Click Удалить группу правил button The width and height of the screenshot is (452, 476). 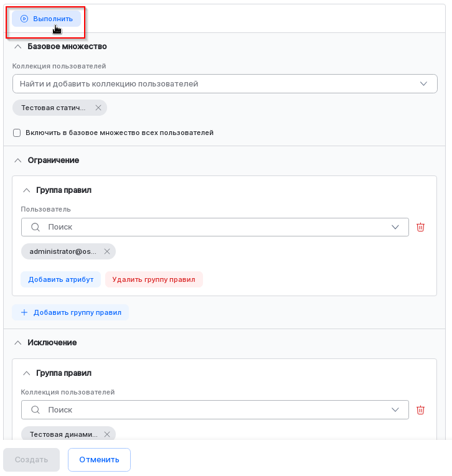click(x=154, y=279)
